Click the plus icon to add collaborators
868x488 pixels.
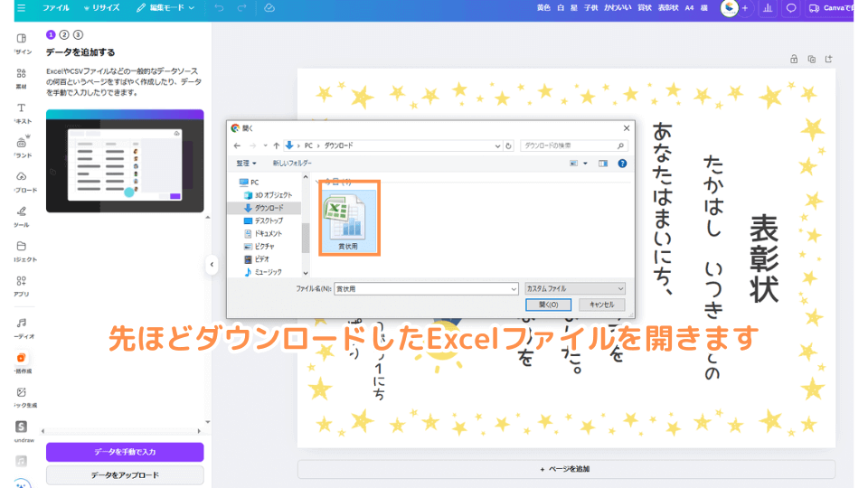(x=745, y=8)
